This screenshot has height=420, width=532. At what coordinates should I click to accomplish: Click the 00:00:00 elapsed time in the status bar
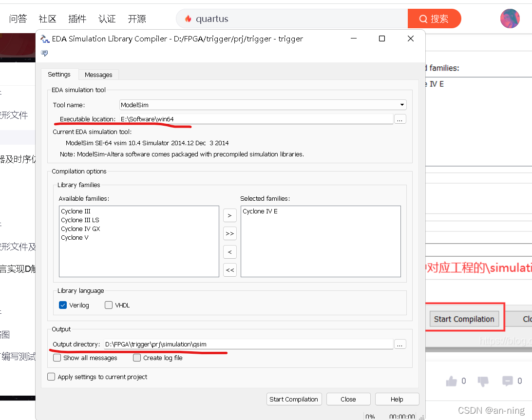402,416
